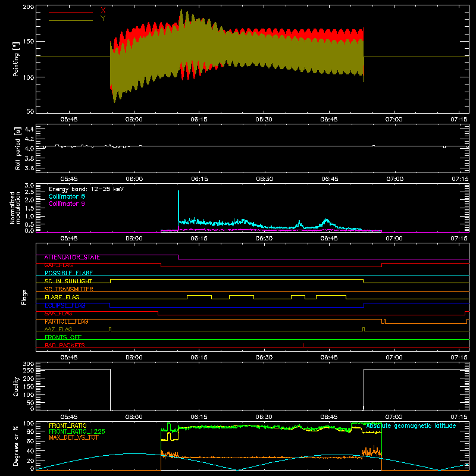Click the 2.5 tick on Normalized modulation axis

click(x=29, y=192)
